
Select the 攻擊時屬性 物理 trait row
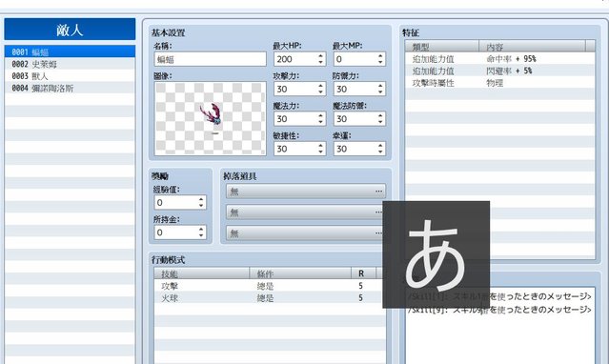499,83
